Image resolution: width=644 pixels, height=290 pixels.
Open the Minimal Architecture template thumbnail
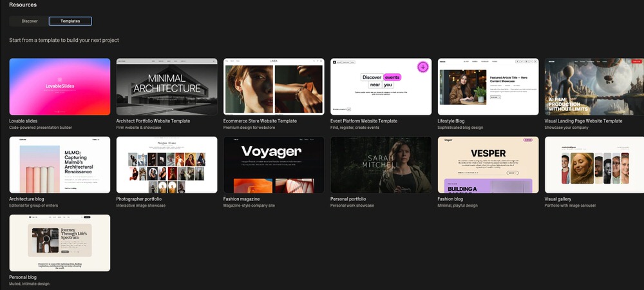pos(167,86)
